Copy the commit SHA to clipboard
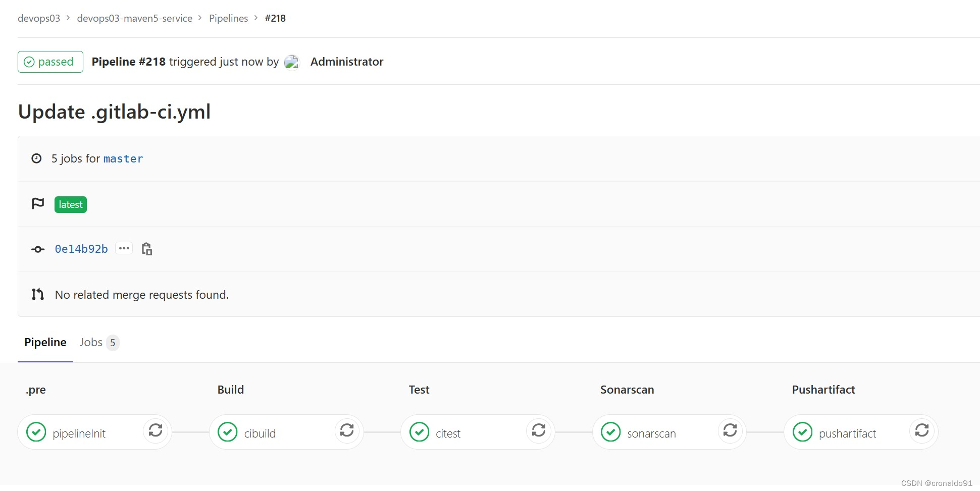The width and height of the screenshot is (980, 491). tap(147, 249)
